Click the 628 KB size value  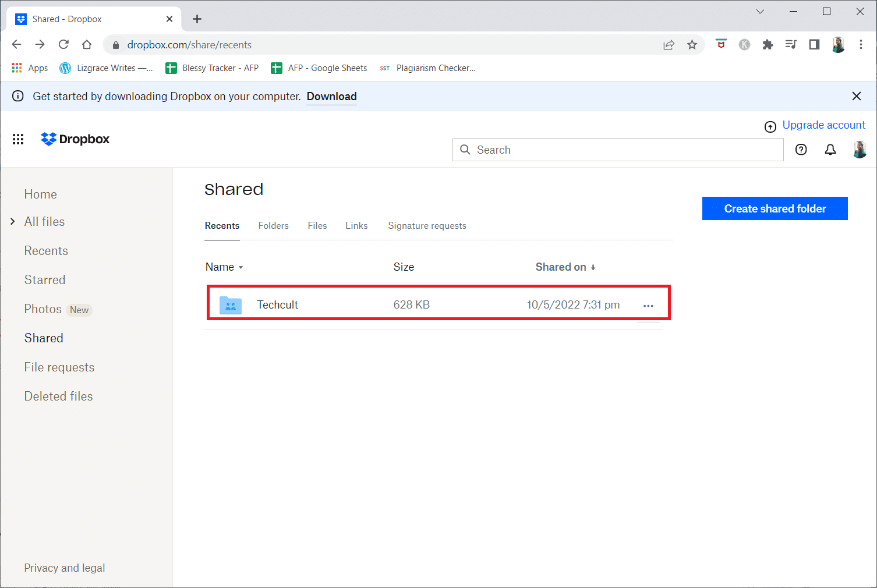[x=412, y=305]
